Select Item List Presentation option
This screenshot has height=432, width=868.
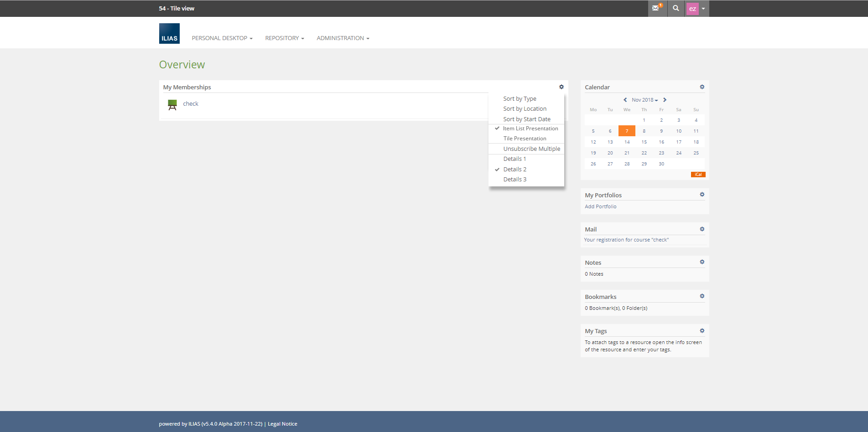point(530,129)
